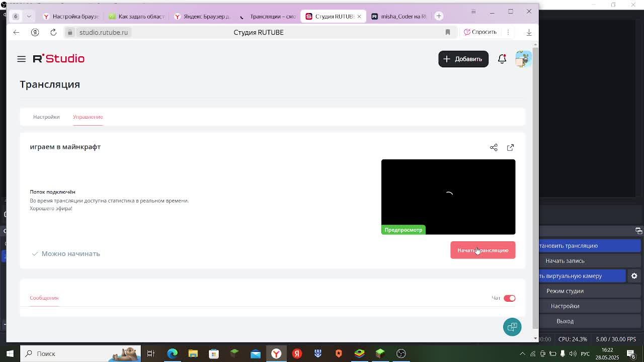This screenshot has width=644, height=362.
Task: Open the virtual camera settings gear in OBS
Action: point(634,276)
